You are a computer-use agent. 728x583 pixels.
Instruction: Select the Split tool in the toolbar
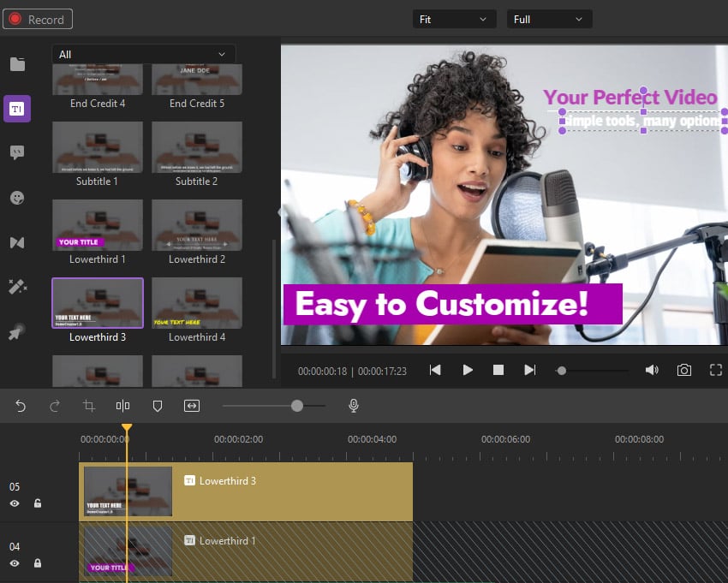(122, 405)
